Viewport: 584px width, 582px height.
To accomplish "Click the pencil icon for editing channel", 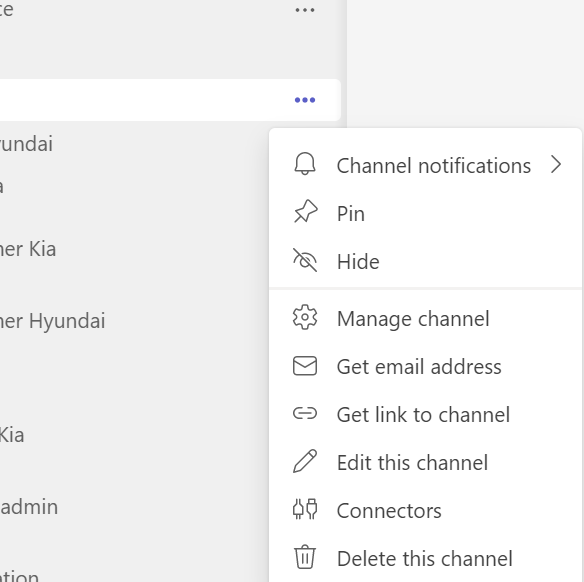I will [305, 461].
